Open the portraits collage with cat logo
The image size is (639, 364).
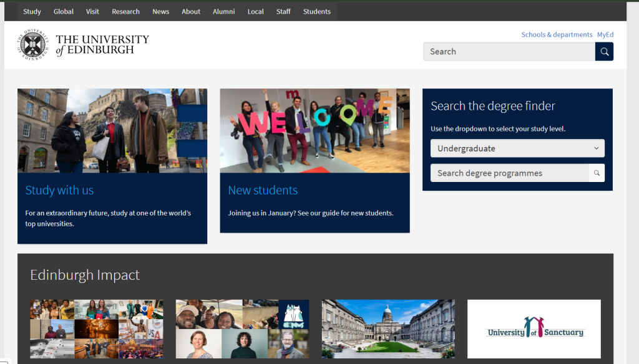(242, 329)
